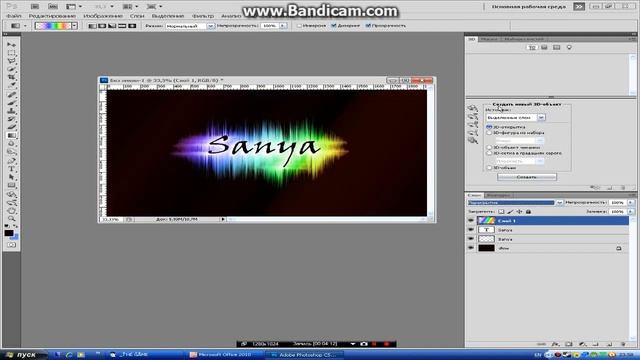Viewport: 640px width, 360px height.
Task: Select the Zoom tool
Action: click(11, 218)
